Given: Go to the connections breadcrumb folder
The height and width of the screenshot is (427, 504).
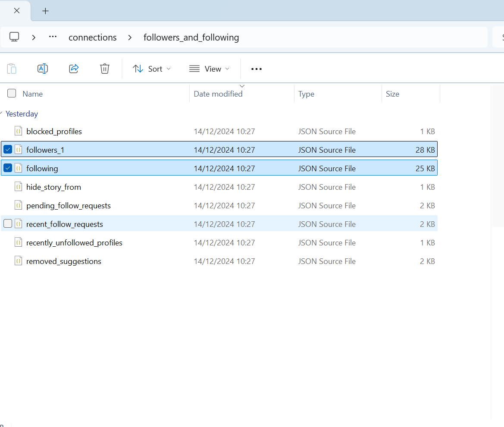Looking at the screenshot, I should pyautogui.click(x=93, y=37).
